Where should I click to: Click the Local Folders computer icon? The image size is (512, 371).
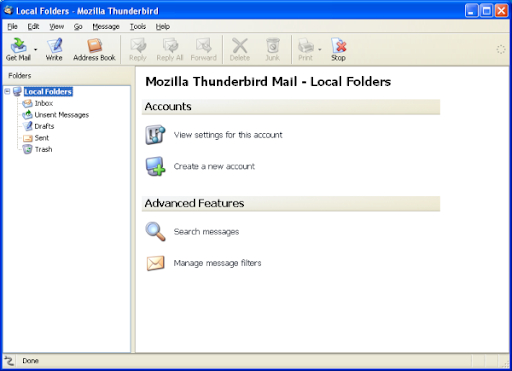click(17, 92)
